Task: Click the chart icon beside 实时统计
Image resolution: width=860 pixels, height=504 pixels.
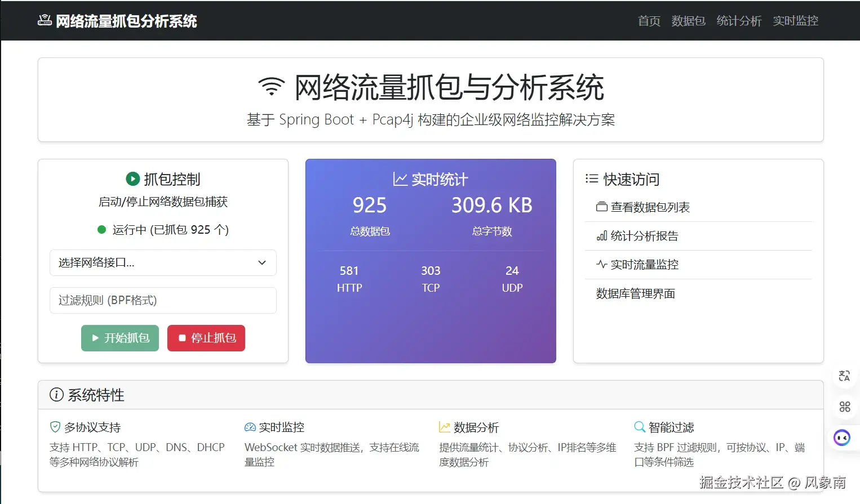Action: (x=400, y=179)
